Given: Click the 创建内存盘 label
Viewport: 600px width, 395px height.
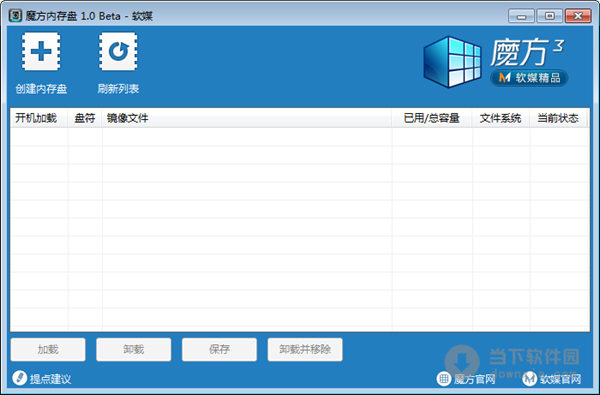Looking at the screenshot, I should [41, 89].
